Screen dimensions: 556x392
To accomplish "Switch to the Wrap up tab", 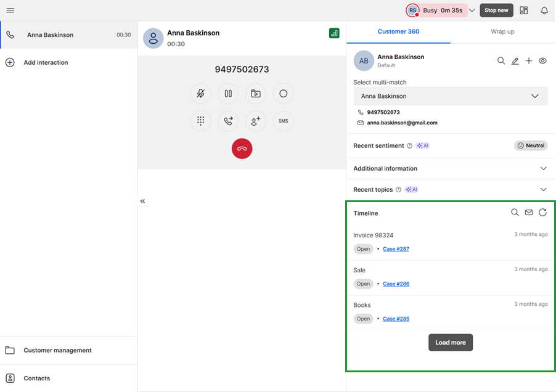I will (502, 31).
